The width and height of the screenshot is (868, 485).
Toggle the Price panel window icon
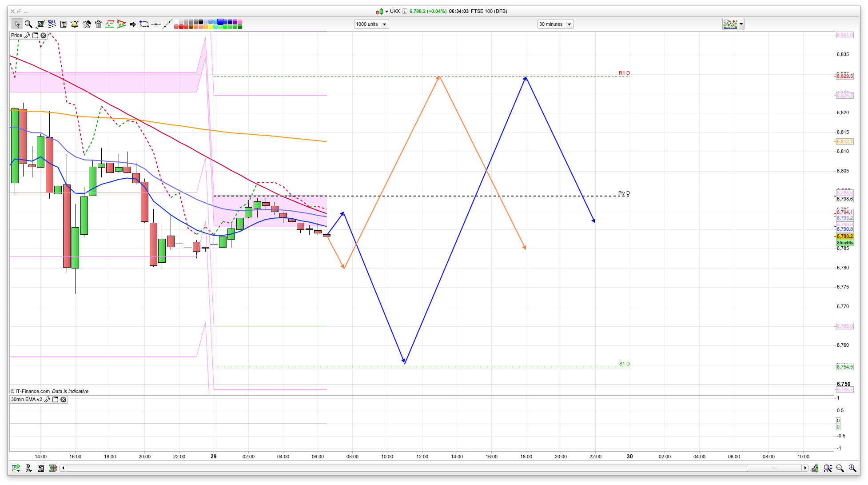coord(36,35)
